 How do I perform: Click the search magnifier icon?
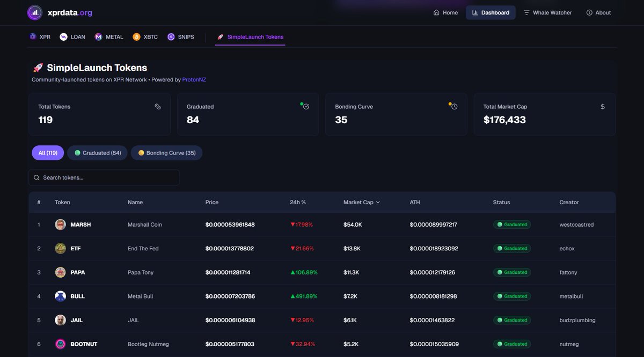coord(36,177)
